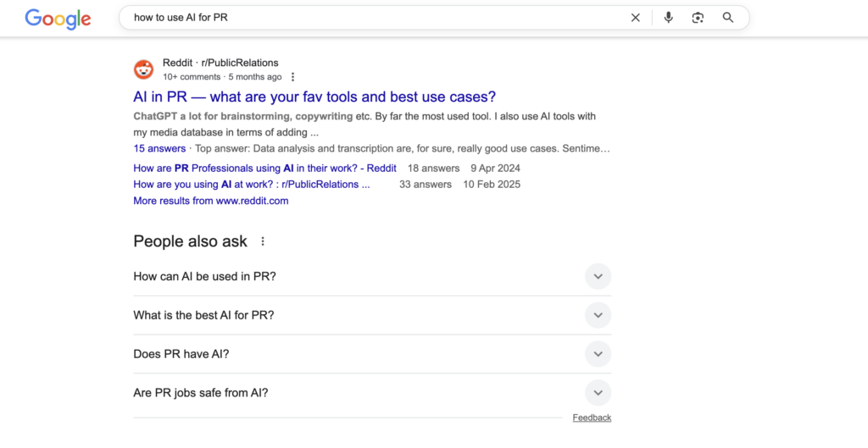Clear the search box with X icon
868x448 pixels.
(636, 18)
